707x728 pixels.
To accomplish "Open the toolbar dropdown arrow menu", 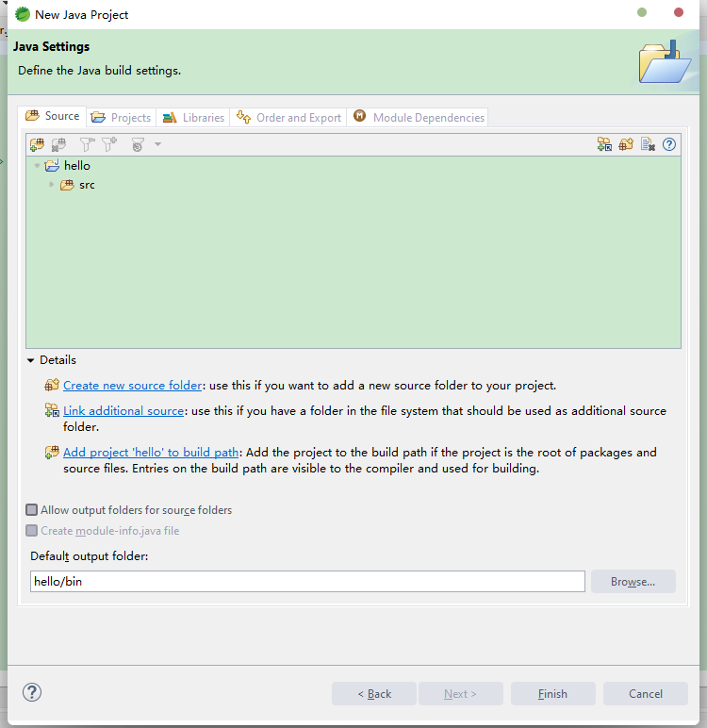I will tap(157, 144).
